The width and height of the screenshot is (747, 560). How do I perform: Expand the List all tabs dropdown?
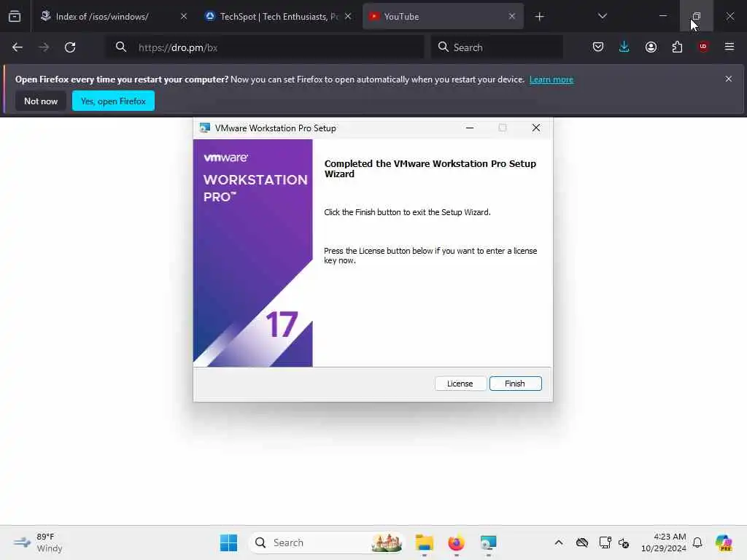[x=602, y=16]
